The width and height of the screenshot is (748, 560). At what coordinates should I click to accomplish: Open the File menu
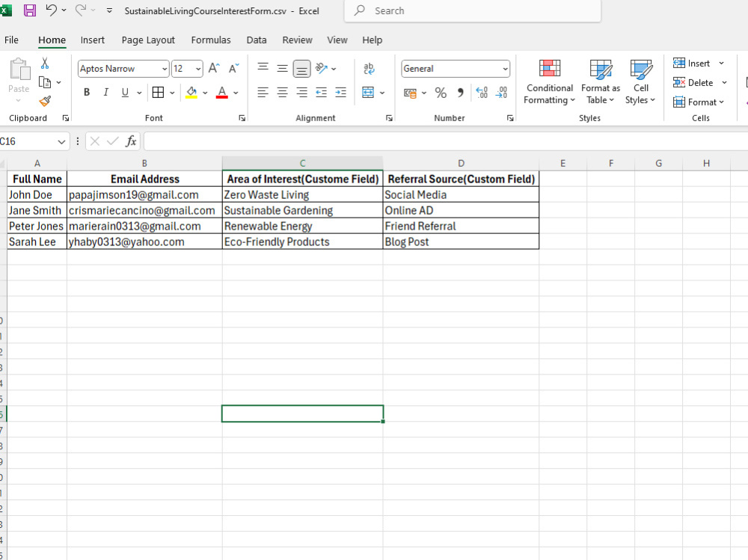[x=11, y=40]
